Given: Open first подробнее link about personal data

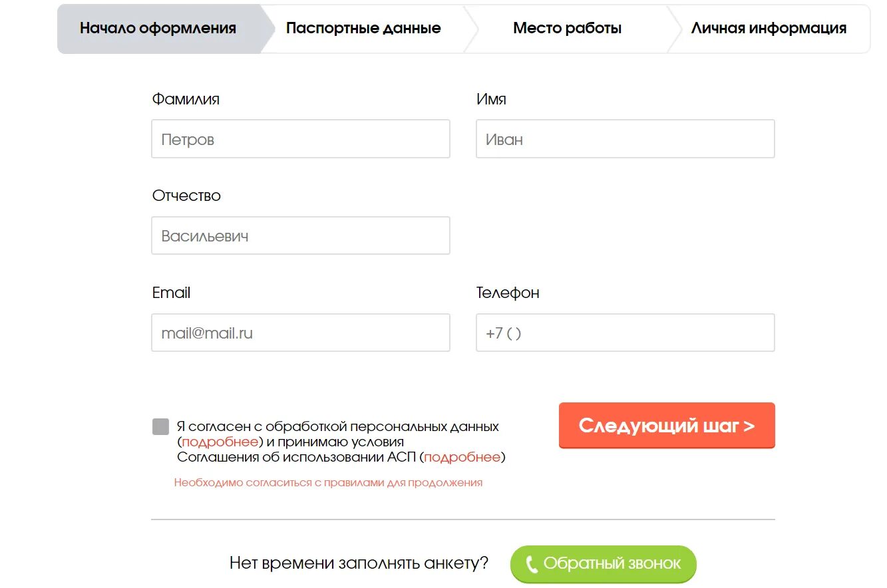Looking at the screenshot, I should pyautogui.click(x=220, y=442).
